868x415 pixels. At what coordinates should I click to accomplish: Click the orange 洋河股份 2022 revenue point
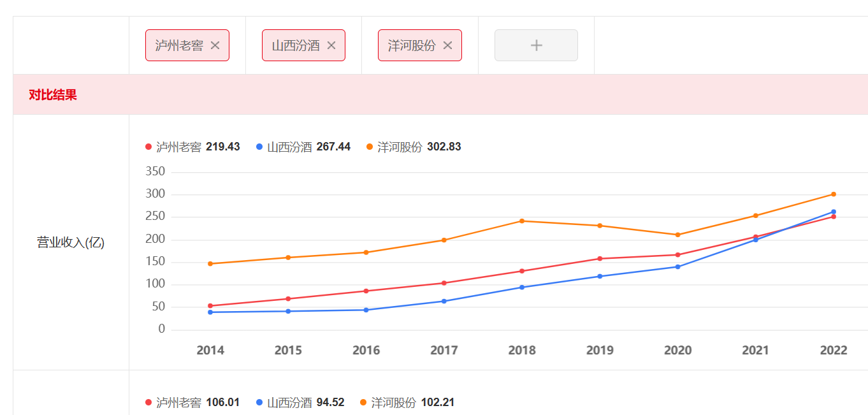834,194
